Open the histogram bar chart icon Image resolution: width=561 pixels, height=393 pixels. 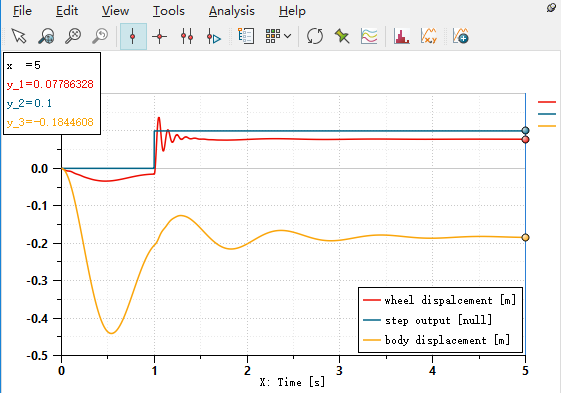tap(401, 36)
